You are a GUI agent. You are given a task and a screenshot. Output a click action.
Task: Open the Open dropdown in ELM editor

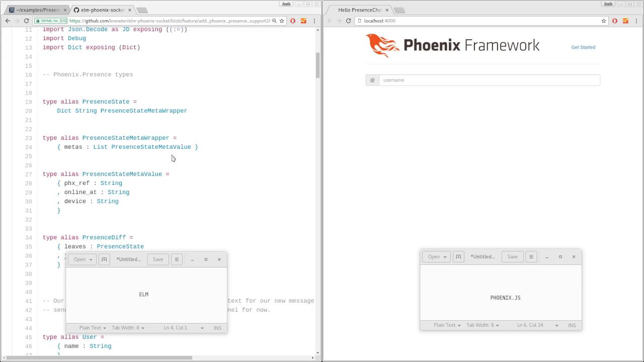coord(82,259)
